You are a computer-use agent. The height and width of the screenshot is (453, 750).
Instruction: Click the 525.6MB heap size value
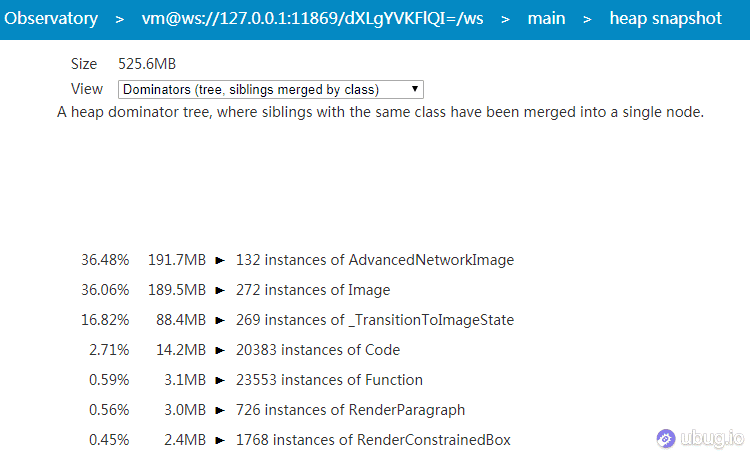(146, 64)
